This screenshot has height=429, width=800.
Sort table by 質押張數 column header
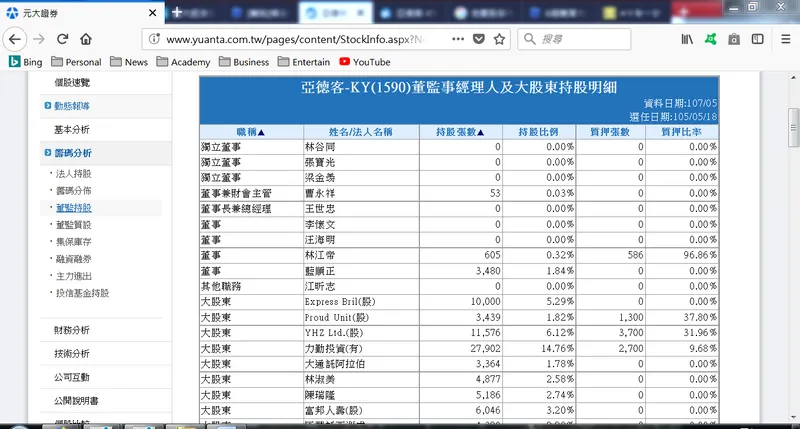(x=610, y=132)
